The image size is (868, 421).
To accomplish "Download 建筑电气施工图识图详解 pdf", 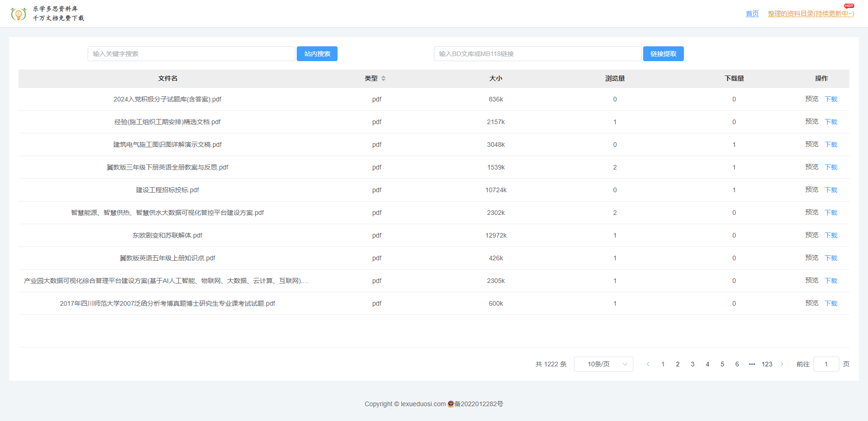I will [831, 145].
